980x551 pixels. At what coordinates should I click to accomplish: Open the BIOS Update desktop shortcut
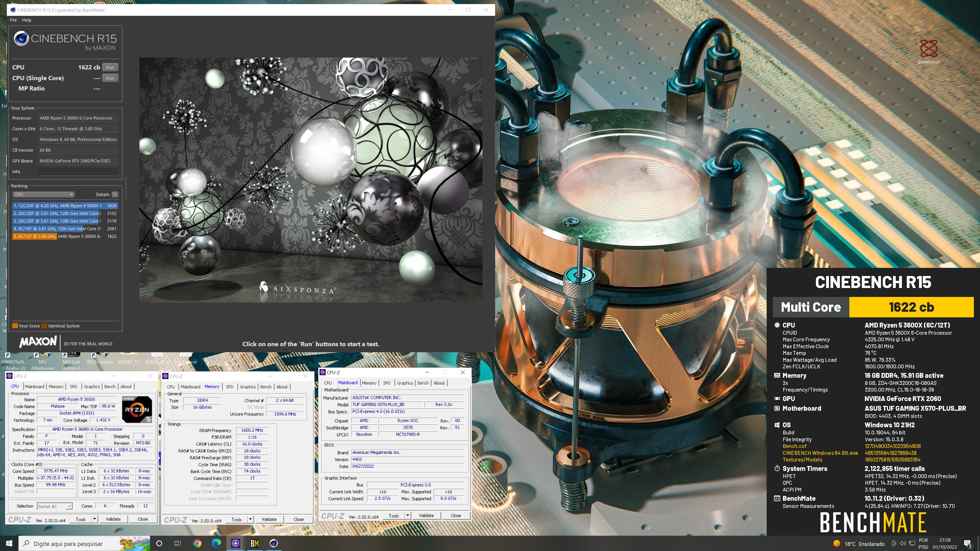pos(100,359)
